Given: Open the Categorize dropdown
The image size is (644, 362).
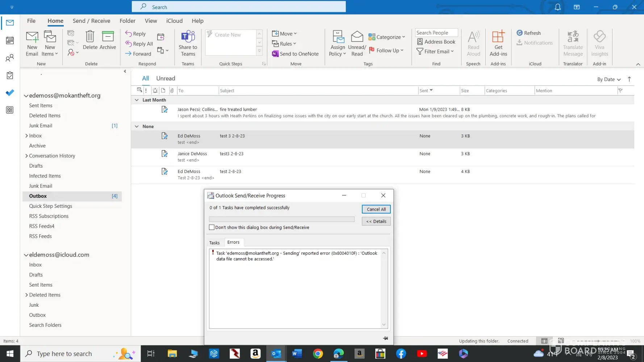Looking at the screenshot, I should [x=387, y=37].
